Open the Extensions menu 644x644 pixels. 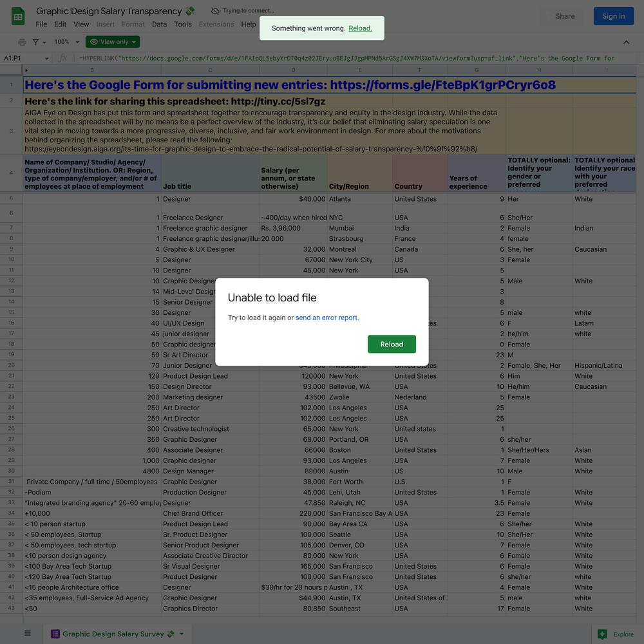point(216,24)
